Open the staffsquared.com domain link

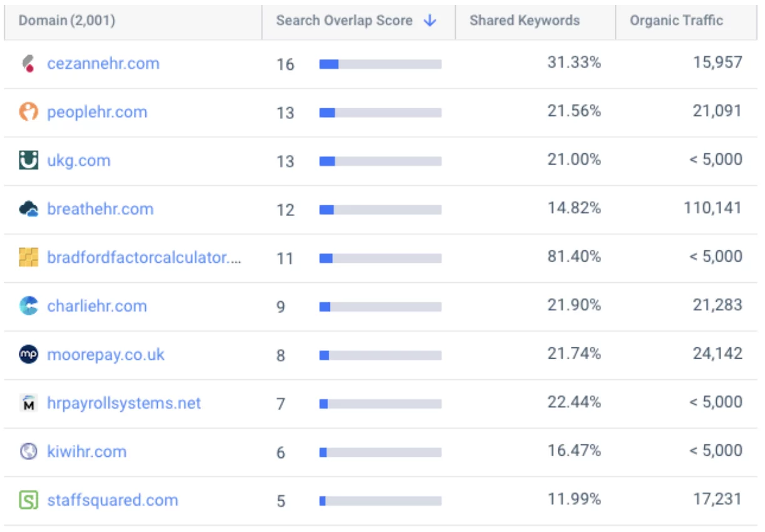[113, 500]
